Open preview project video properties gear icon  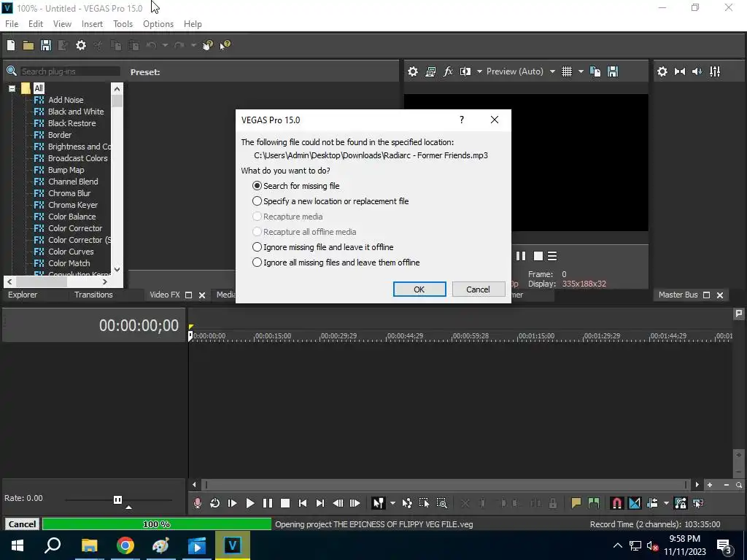click(x=413, y=71)
